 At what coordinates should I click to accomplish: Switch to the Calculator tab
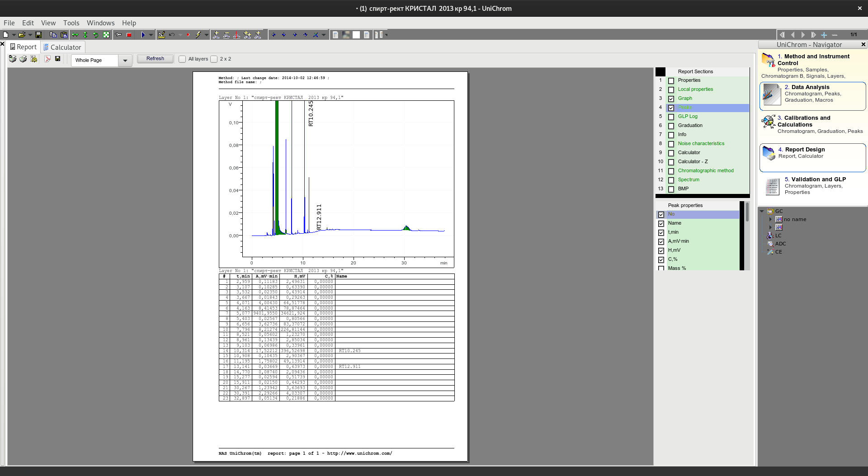click(x=62, y=47)
